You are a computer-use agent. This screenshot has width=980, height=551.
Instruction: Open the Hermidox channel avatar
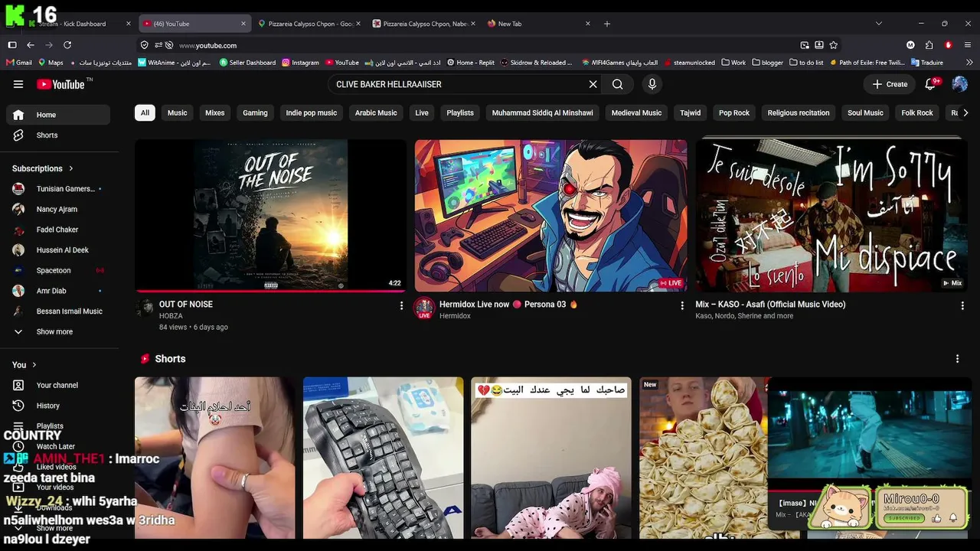point(424,308)
